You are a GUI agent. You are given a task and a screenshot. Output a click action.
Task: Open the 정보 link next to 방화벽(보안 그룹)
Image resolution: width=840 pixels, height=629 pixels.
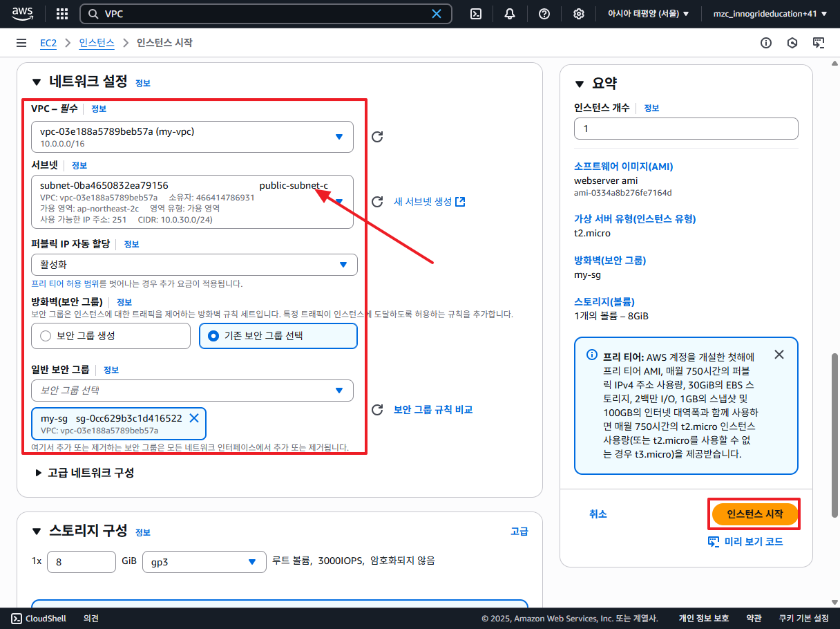coord(124,302)
